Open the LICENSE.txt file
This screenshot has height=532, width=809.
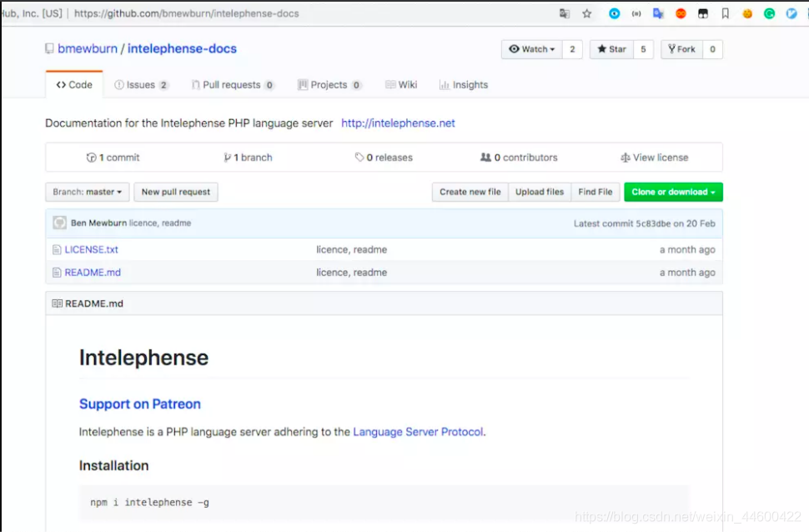coord(91,250)
